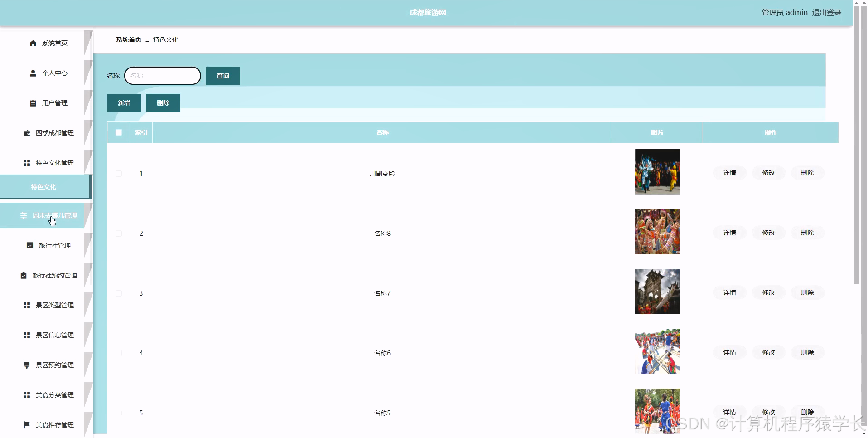Click the grid icon beside 特色文化管理
This screenshot has width=868, height=438.
tap(27, 163)
